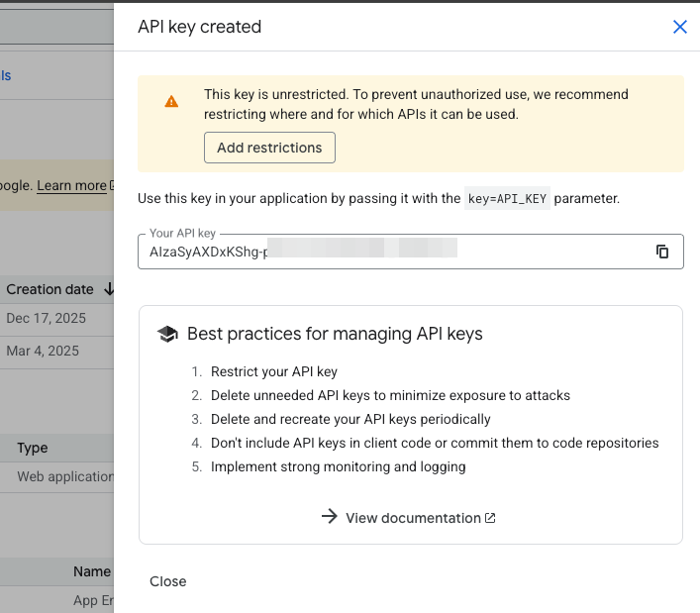Click the Name column header
The width and height of the screenshot is (700, 613).
tap(92, 571)
